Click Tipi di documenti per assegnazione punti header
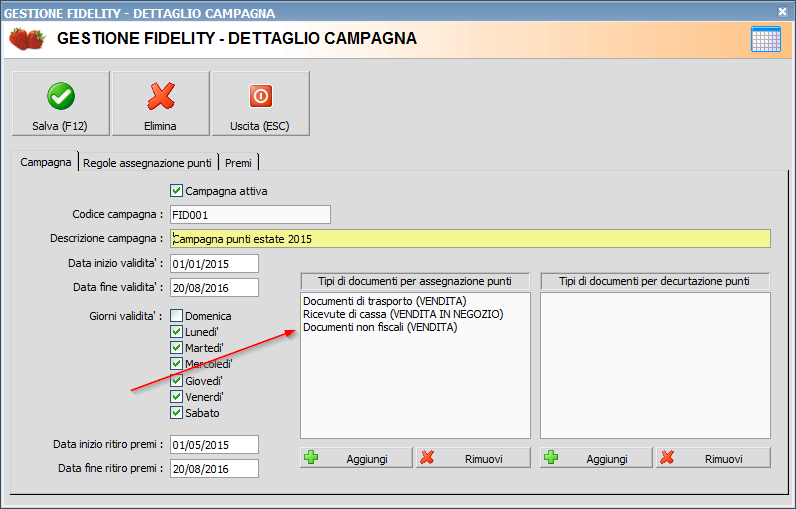This screenshot has height=509, width=796. [x=415, y=281]
